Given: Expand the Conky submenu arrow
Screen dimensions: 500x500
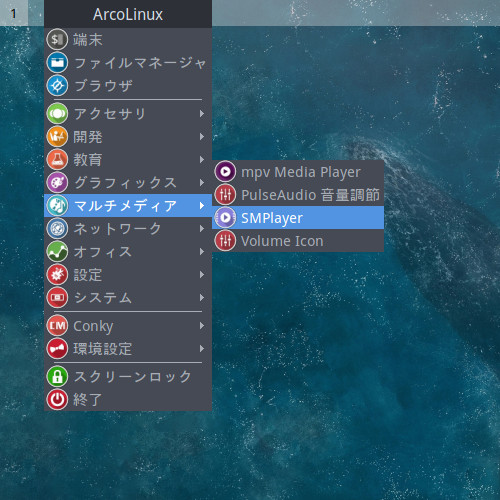Looking at the screenshot, I should [202, 326].
